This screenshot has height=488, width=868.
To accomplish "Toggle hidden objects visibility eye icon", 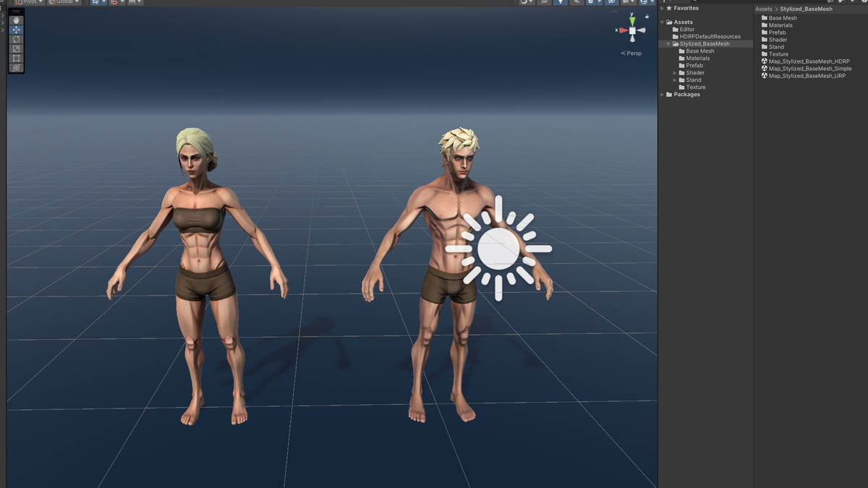I will coord(611,2).
